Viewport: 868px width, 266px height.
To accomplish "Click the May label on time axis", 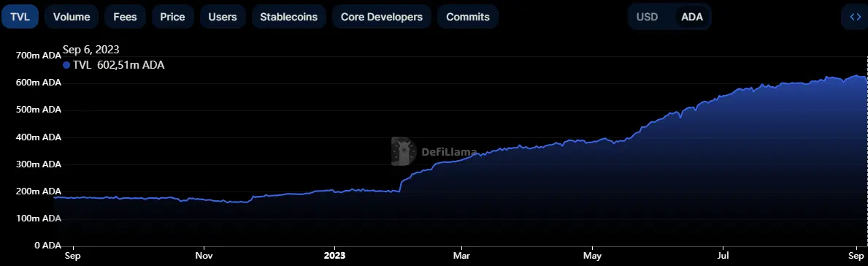I will [x=592, y=256].
